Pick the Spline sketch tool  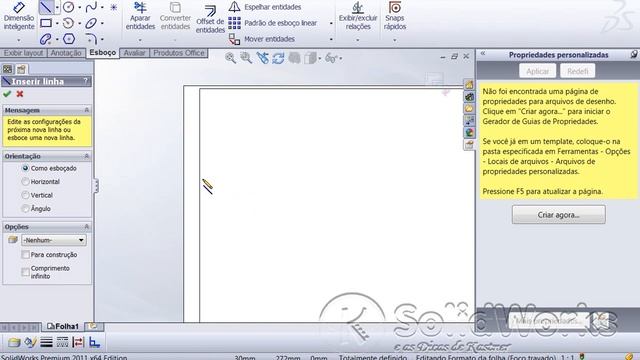coord(91,7)
